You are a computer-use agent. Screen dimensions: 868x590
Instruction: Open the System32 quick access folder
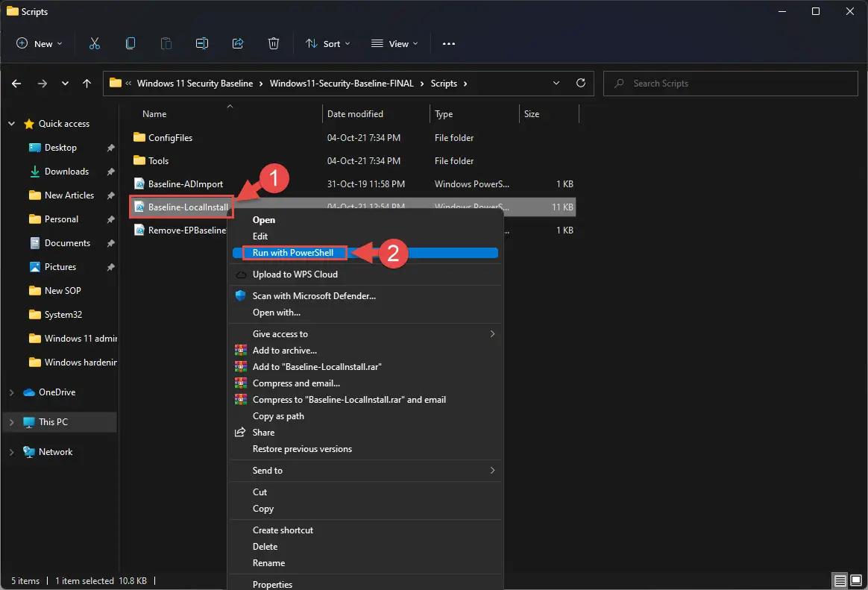pos(63,314)
